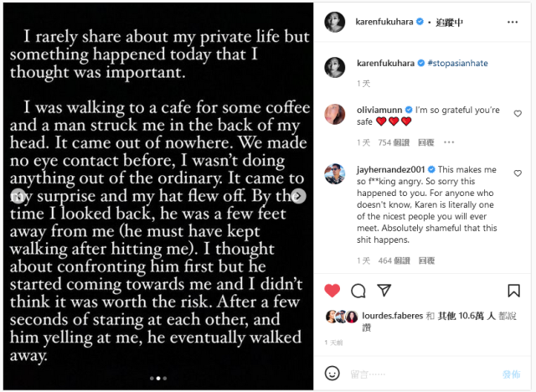The image size is (536, 392).
Task: Click the comment speech bubble icon
Action: (x=358, y=291)
